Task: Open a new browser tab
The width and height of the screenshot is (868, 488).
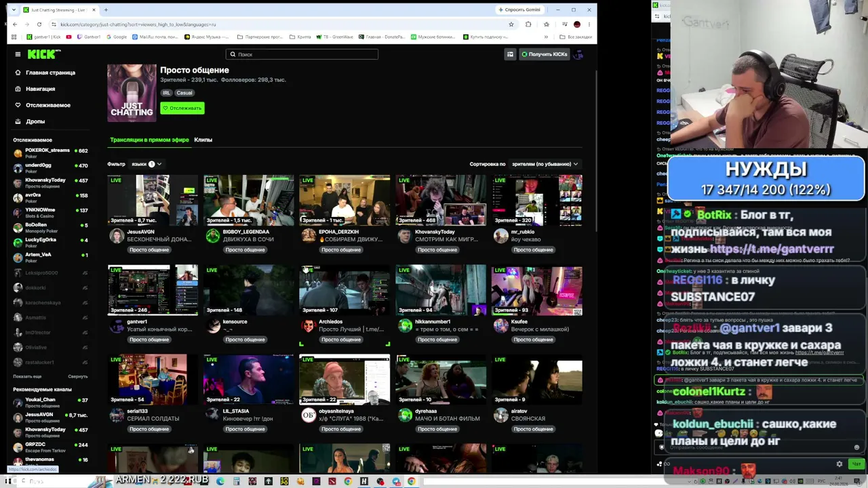Action: click(106, 9)
